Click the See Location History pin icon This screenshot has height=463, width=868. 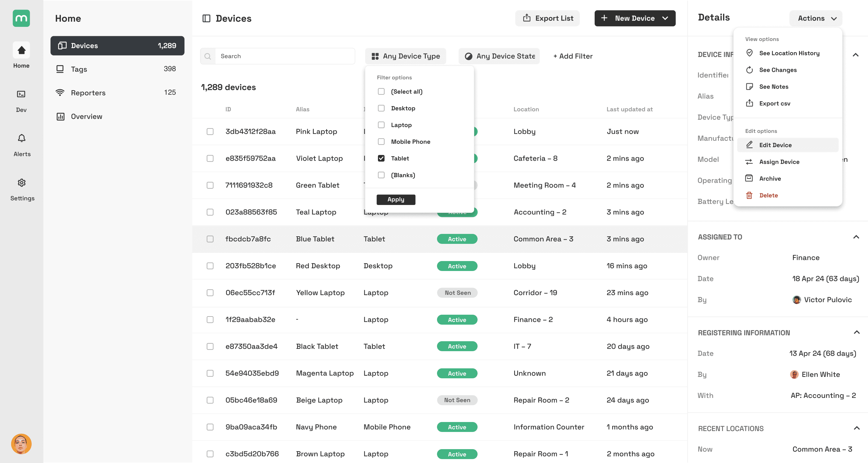[x=749, y=53]
